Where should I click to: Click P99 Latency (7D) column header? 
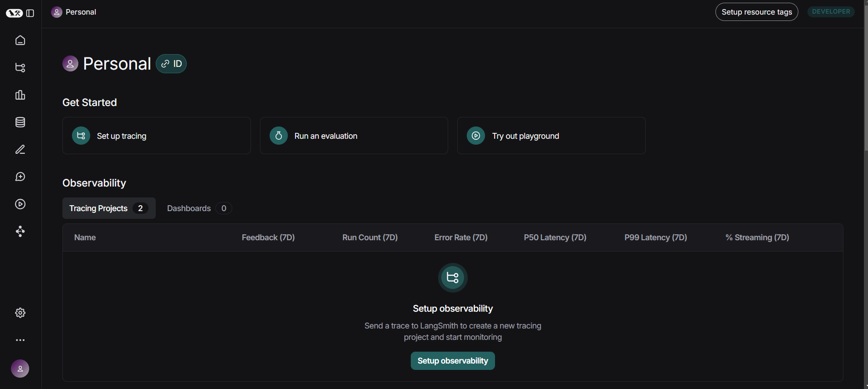(x=656, y=237)
